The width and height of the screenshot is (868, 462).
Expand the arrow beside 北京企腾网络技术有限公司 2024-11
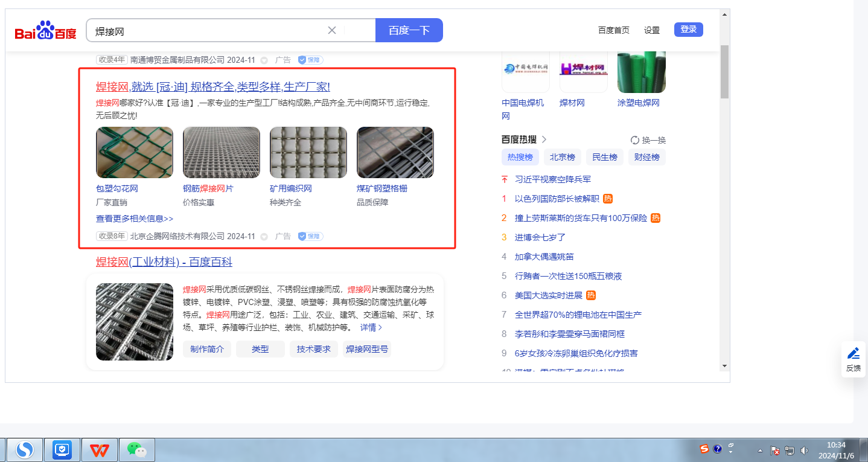[x=264, y=237]
